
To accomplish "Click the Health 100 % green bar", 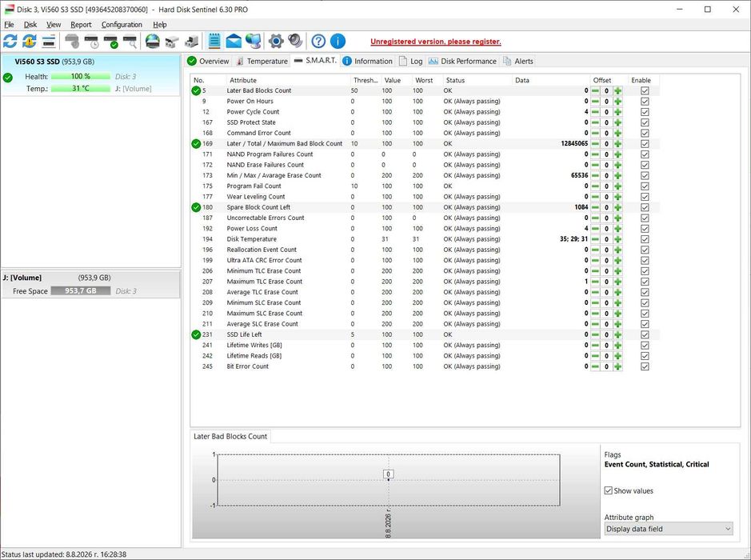I will pos(81,76).
